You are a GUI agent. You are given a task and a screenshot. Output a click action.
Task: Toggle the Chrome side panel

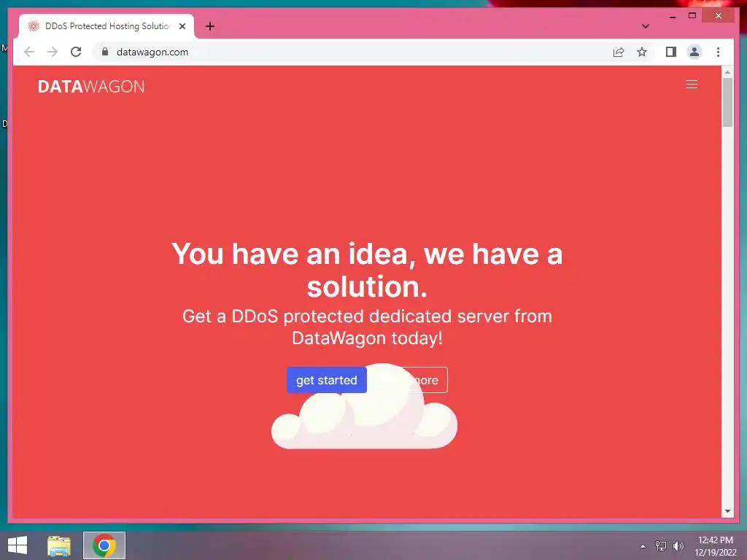click(671, 52)
